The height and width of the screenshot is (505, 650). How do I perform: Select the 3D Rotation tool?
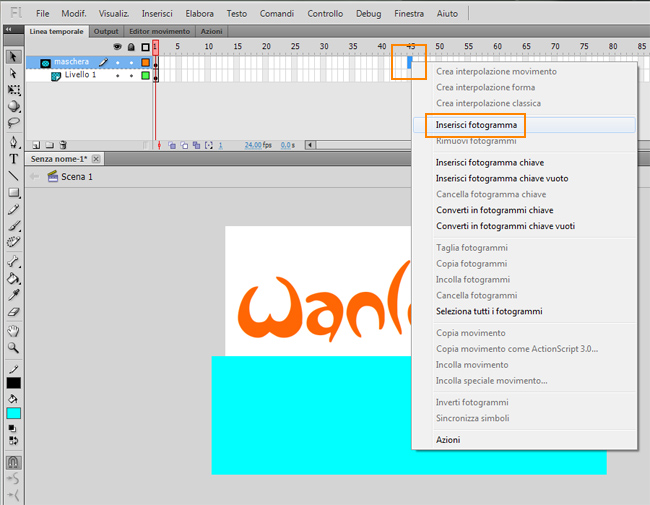click(13, 106)
